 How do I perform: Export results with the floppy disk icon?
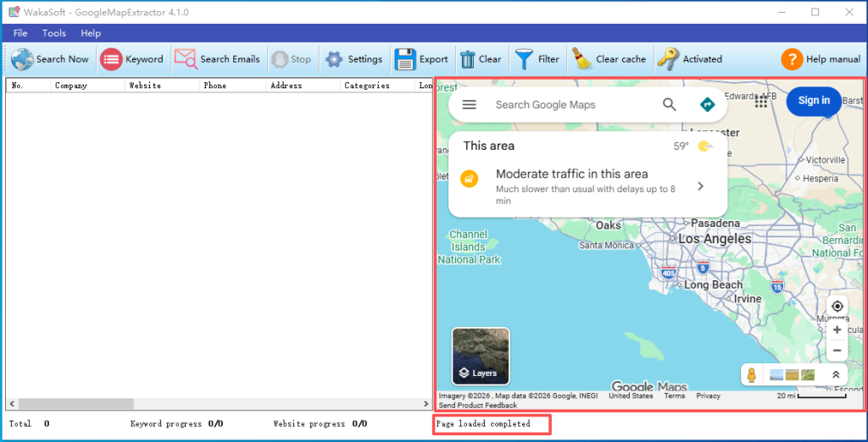click(x=404, y=59)
